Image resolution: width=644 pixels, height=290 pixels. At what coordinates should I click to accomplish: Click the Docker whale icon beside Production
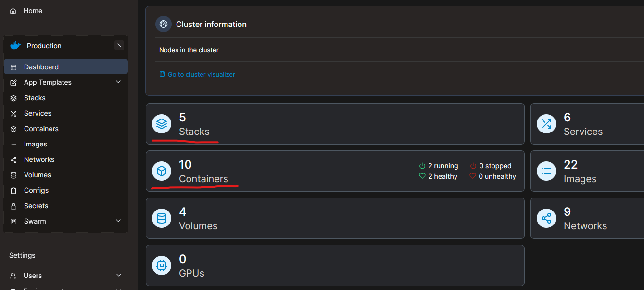pos(15,45)
